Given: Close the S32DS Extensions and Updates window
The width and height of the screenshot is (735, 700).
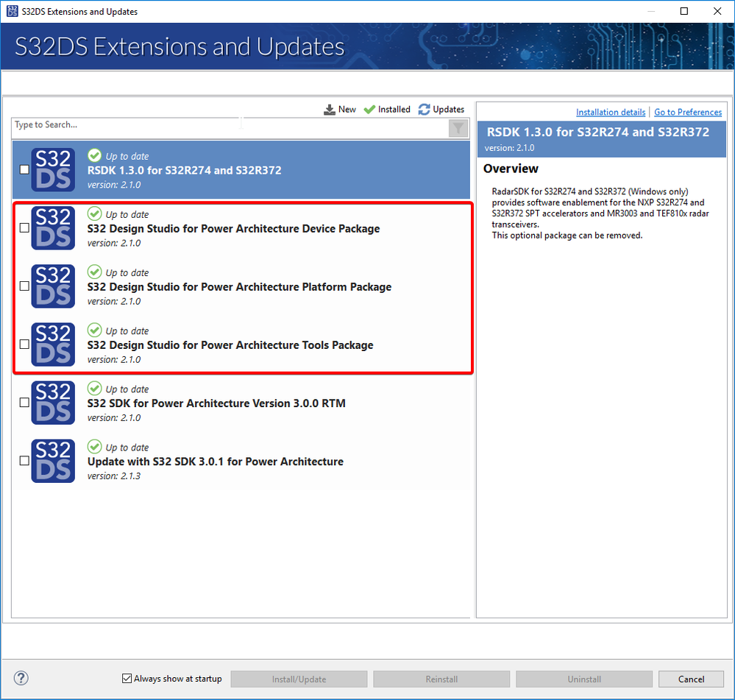Looking at the screenshot, I should coord(717,11).
